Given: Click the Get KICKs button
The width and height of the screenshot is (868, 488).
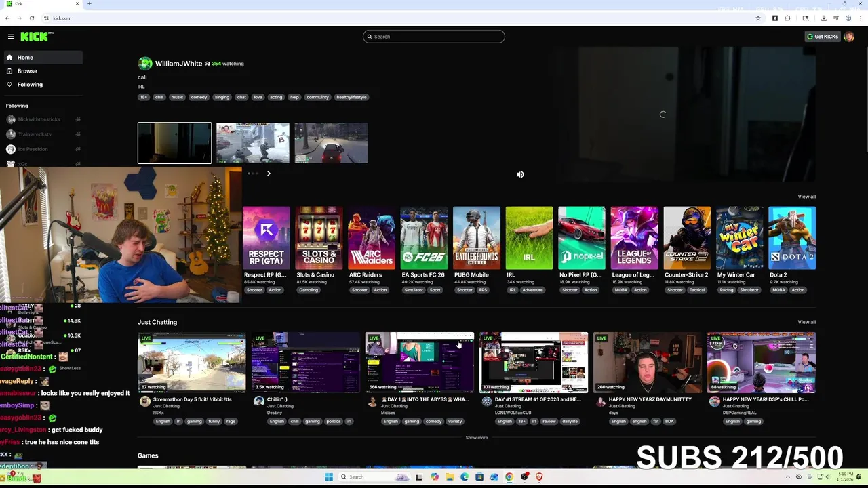Looking at the screenshot, I should (823, 37).
